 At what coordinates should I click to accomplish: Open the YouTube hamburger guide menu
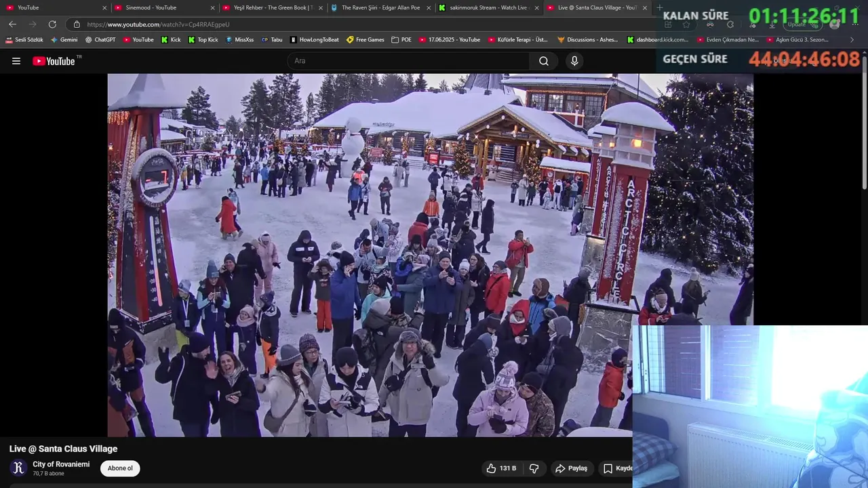(x=16, y=61)
